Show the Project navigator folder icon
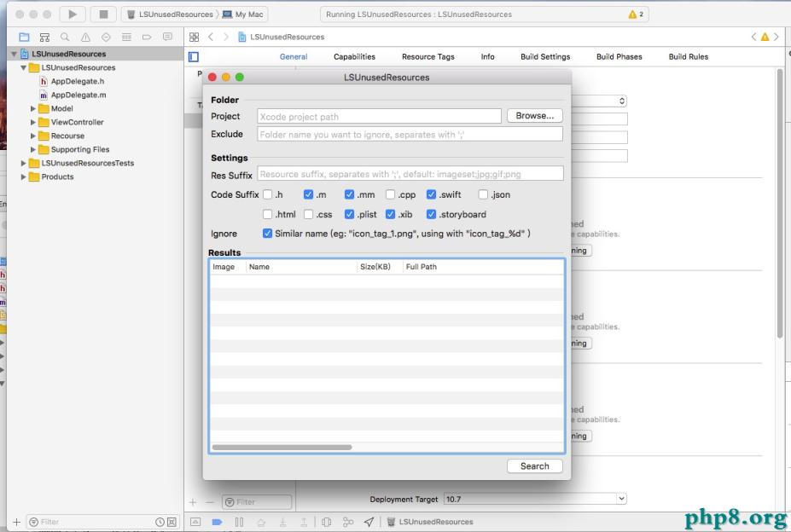Screen dimensions: 791x532 click(x=22, y=38)
